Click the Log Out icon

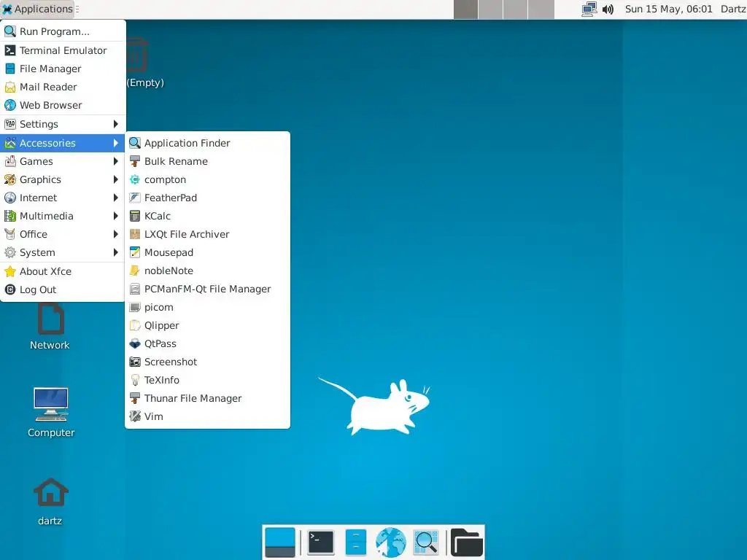point(10,289)
